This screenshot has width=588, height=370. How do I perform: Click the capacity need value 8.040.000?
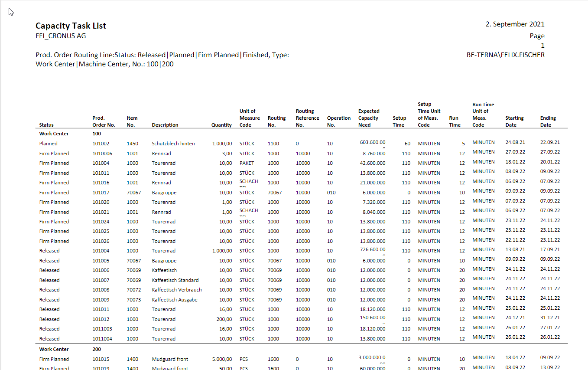[374, 212]
